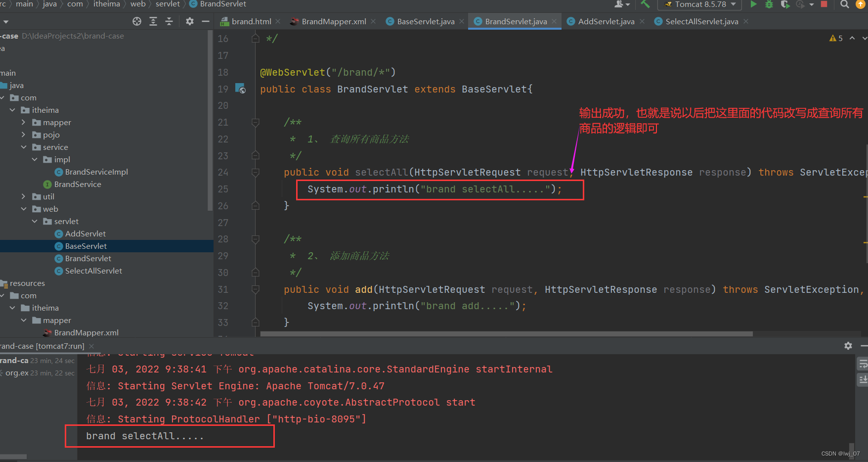Viewport: 868px width, 462px height.
Task: Start the app in Debug mode
Action: (x=769, y=4)
